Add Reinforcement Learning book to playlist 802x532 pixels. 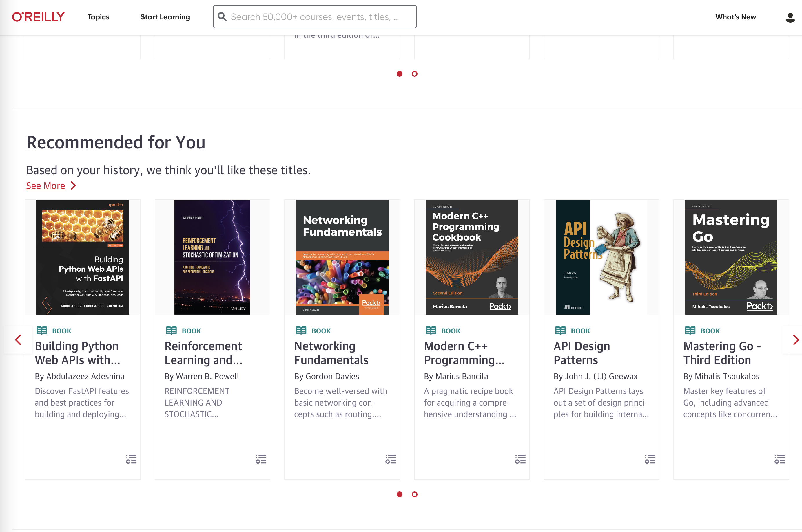tap(261, 459)
